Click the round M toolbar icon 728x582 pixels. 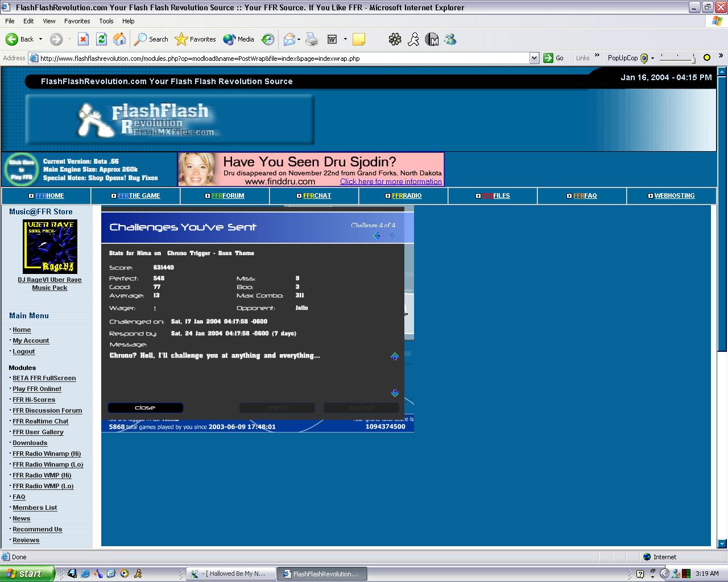pyautogui.click(x=432, y=39)
